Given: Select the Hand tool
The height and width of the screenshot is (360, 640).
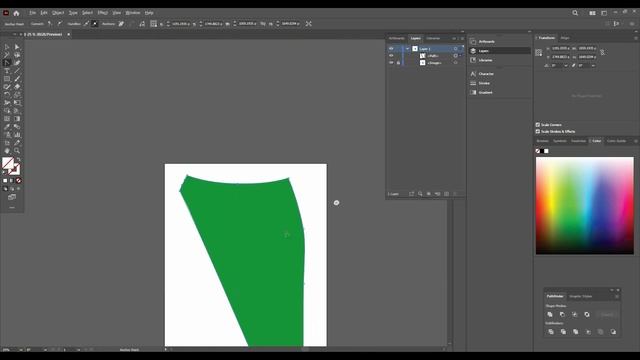Looking at the screenshot, I should (x=7, y=151).
